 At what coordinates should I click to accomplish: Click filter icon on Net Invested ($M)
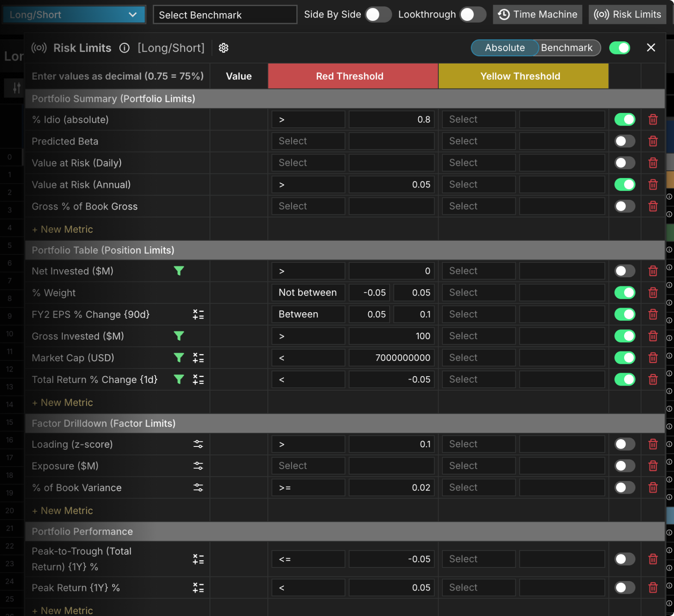click(x=179, y=271)
